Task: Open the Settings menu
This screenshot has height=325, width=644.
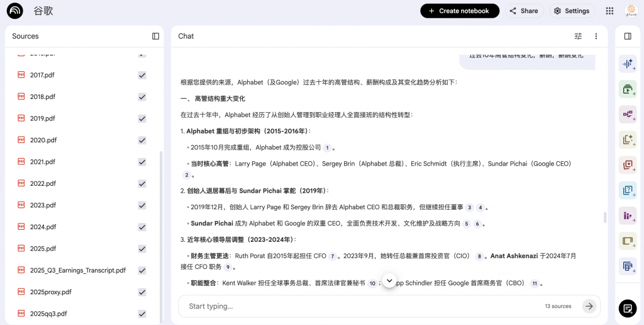Action: pyautogui.click(x=572, y=11)
